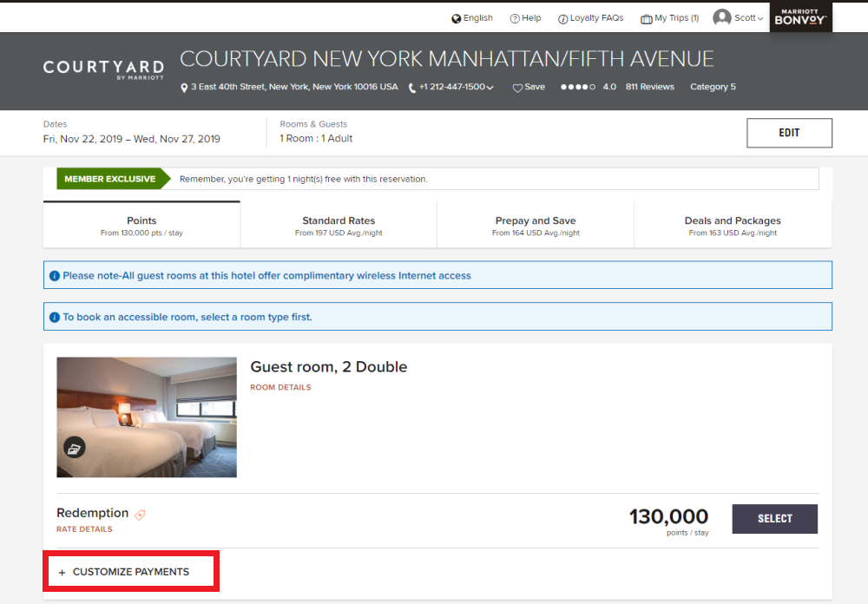Click the heart Save icon

click(x=517, y=88)
